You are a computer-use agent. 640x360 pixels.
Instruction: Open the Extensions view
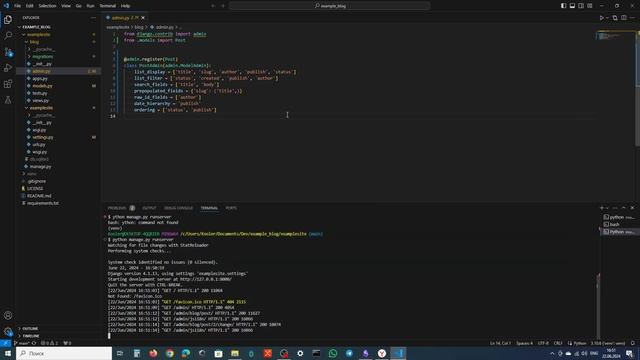click(8, 84)
